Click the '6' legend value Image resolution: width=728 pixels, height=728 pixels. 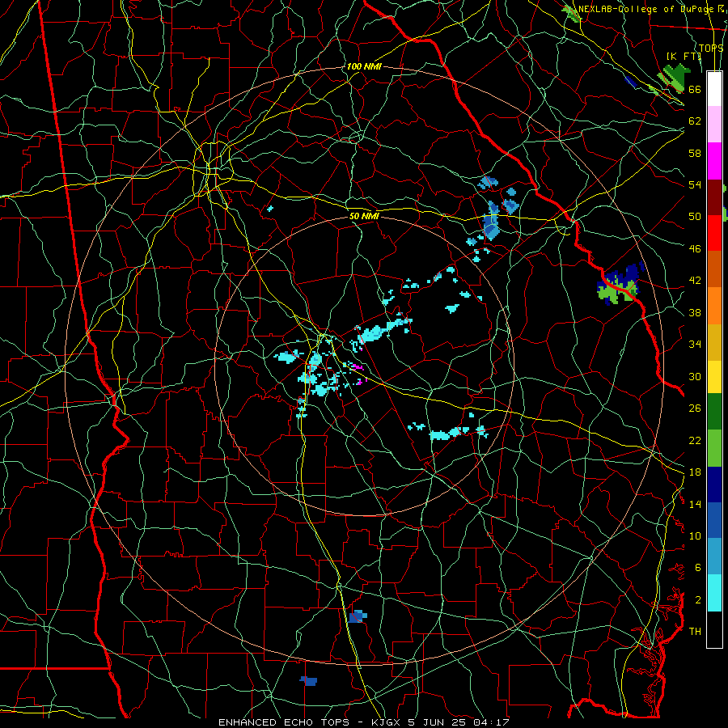click(698, 568)
